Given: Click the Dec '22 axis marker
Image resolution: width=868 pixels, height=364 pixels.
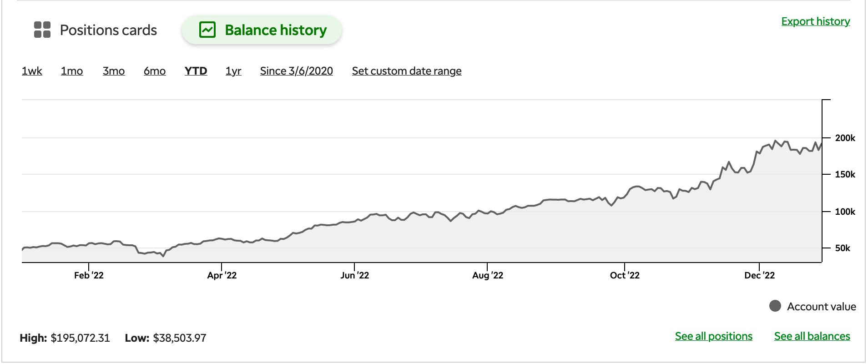Looking at the screenshot, I should click(x=759, y=275).
